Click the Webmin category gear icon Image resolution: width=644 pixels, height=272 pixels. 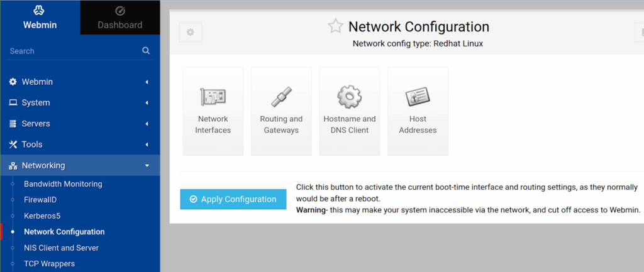[13, 82]
